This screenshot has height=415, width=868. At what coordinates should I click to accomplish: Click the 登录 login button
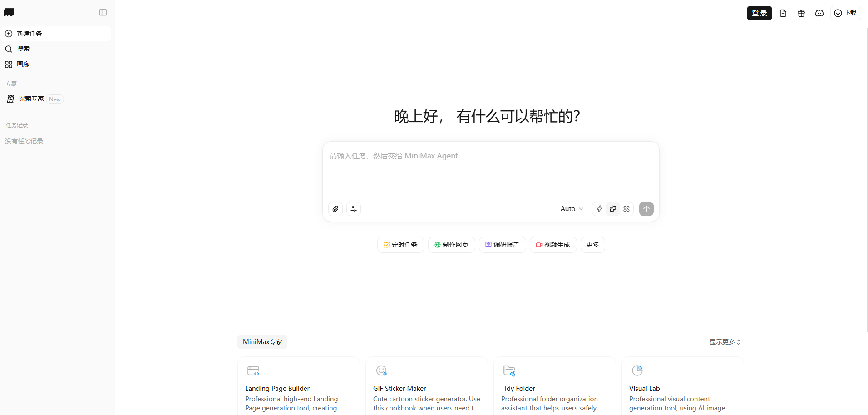click(759, 13)
